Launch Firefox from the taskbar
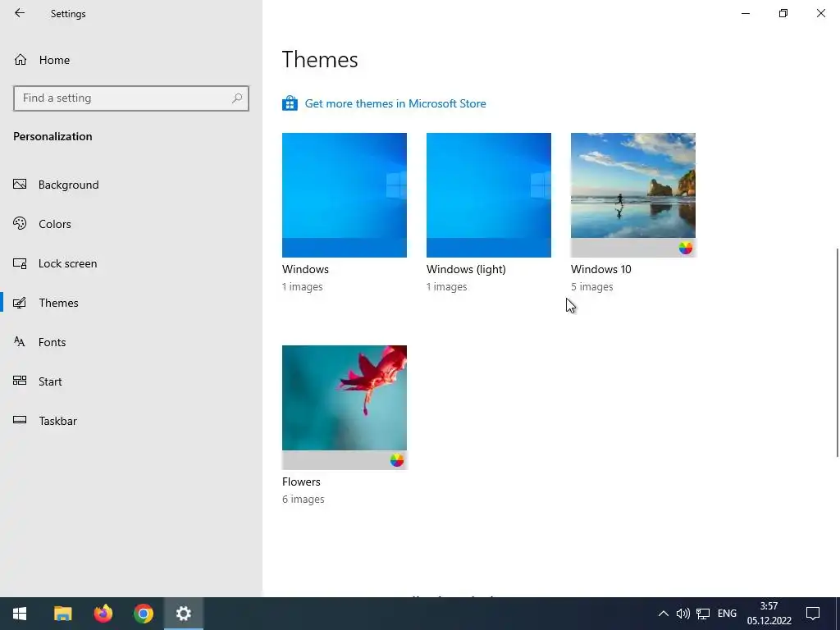Viewport: 840px width, 630px height. 103,614
